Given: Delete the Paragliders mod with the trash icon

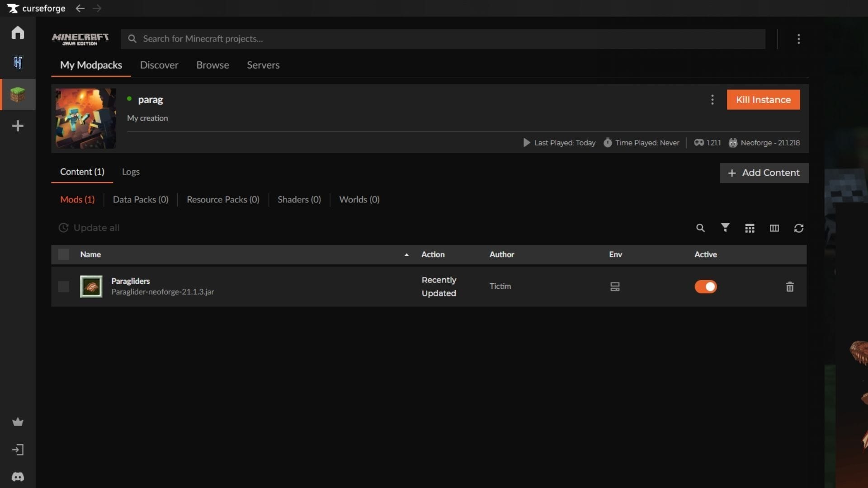Looking at the screenshot, I should (x=790, y=287).
